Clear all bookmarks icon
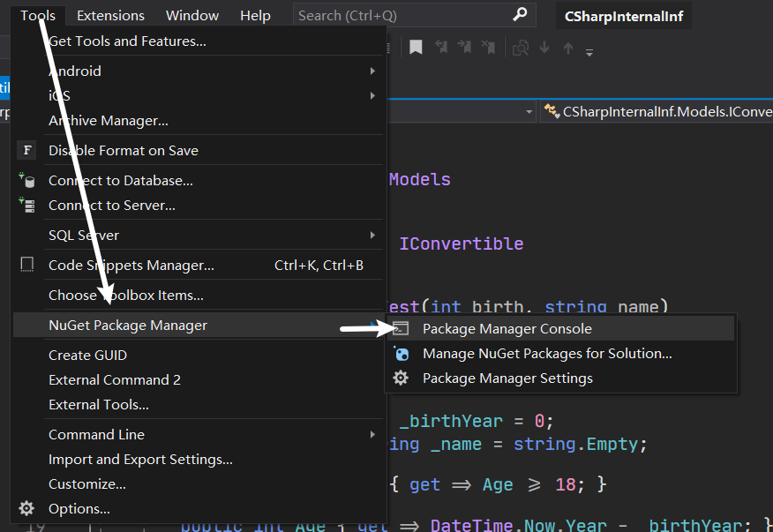This screenshot has width=773, height=532. (488, 47)
